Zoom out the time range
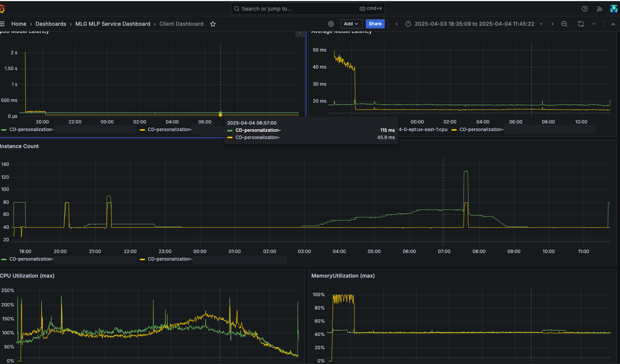The width and height of the screenshot is (620, 364). click(x=564, y=24)
